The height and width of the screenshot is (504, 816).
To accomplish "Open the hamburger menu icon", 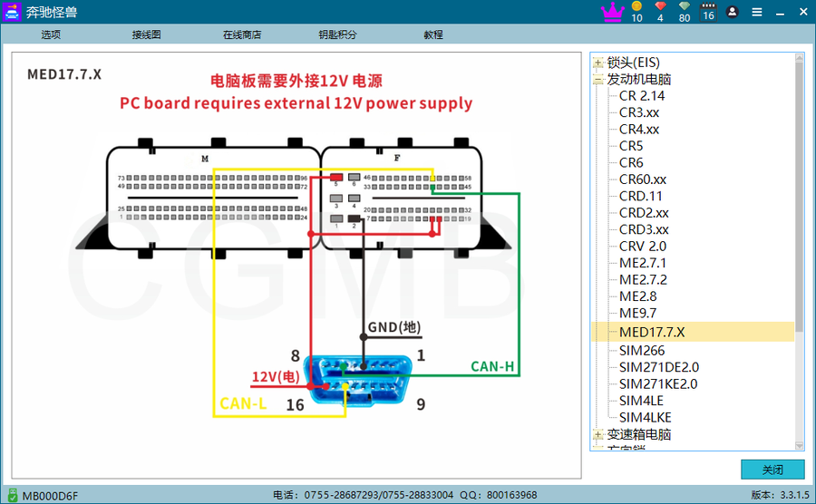I will tap(757, 12).
